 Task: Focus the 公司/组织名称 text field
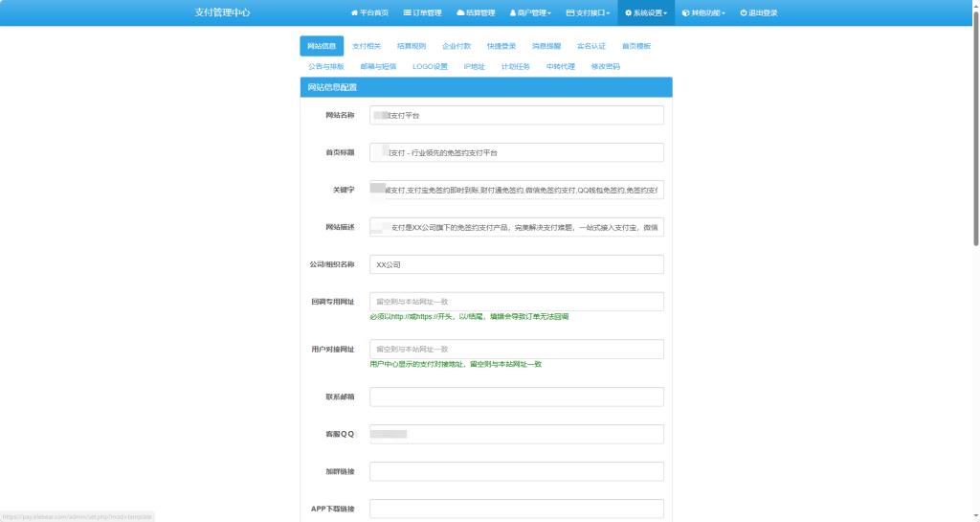pos(517,264)
